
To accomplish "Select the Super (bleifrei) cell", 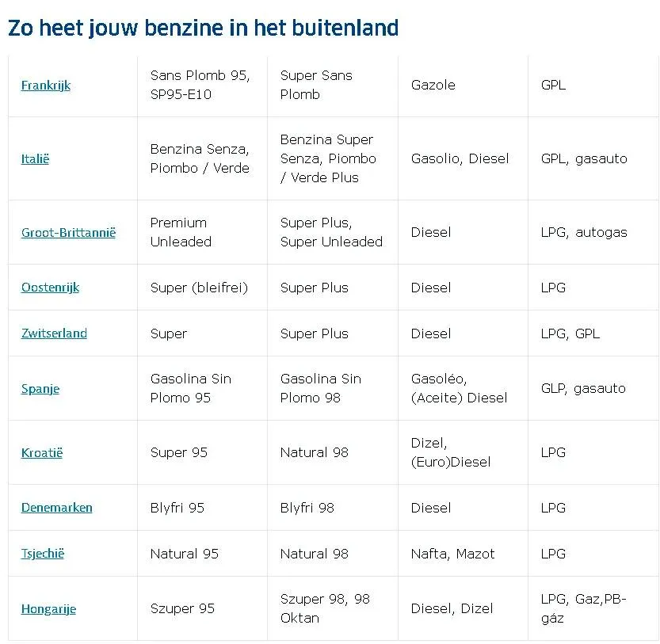I will (x=203, y=288).
